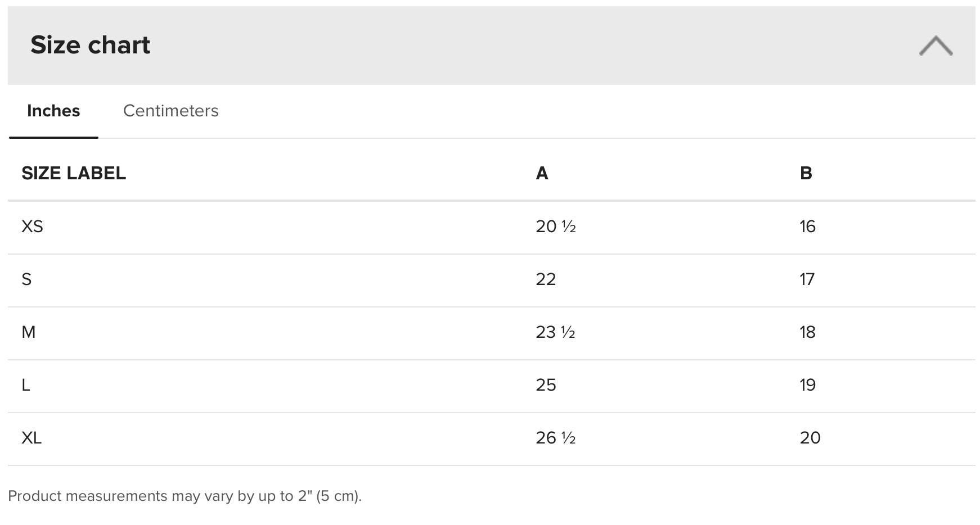This screenshot has width=980, height=525.
Task: Click the B value 20 for XL
Action: 810,438
